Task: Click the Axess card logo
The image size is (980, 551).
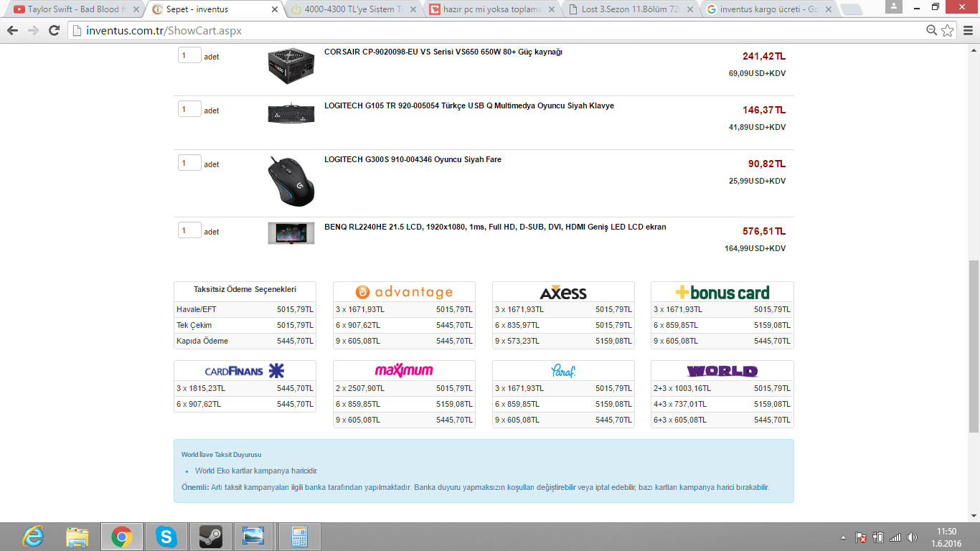Action: (x=563, y=292)
